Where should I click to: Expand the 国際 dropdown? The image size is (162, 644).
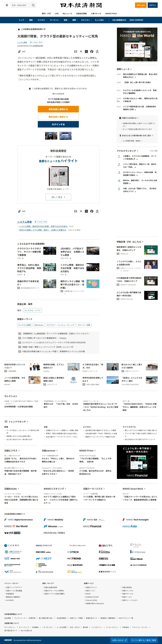click(x=75, y=20)
